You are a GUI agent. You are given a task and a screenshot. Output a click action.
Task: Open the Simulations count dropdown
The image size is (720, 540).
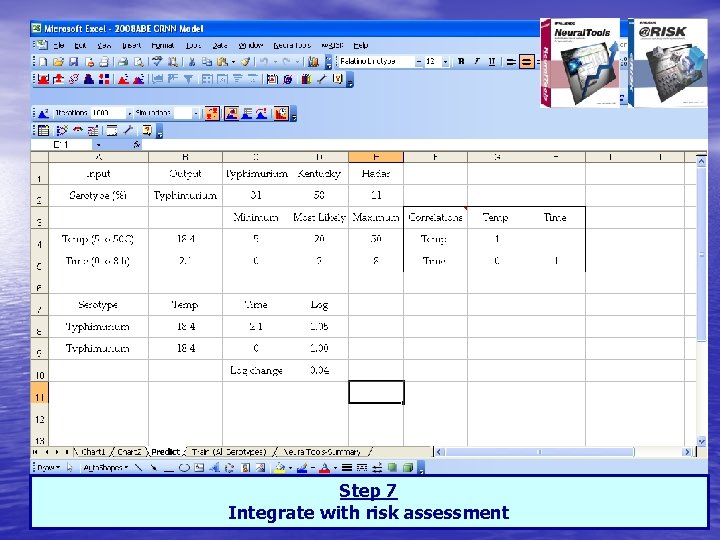(x=196, y=113)
